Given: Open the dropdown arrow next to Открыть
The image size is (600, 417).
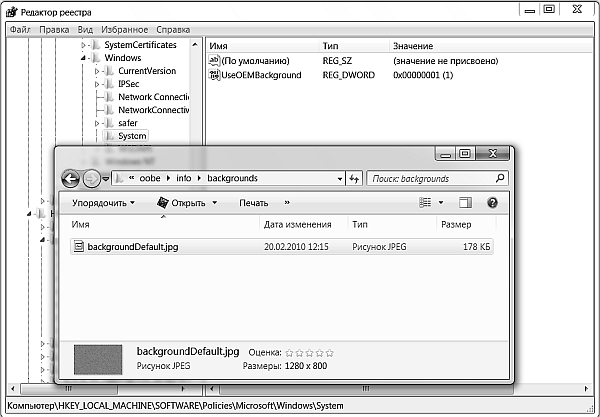Looking at the screenshot, I should 214,203.
